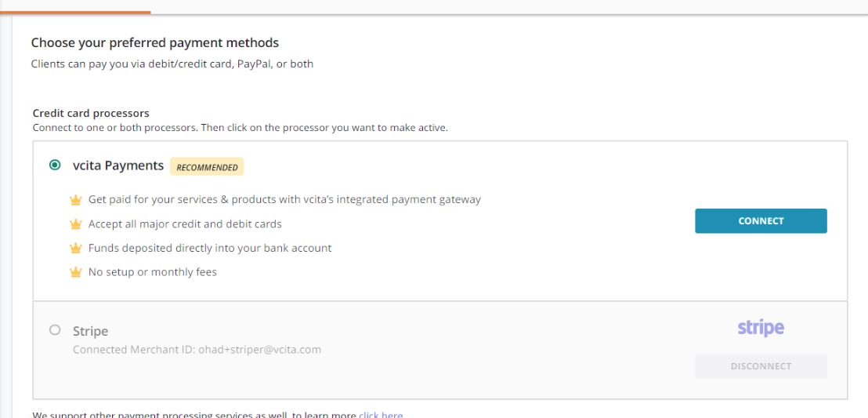This screenshot has height=418, width=868.
Task: Click 'Accept all major credit and debit cards' text
Action: point(185,224)
